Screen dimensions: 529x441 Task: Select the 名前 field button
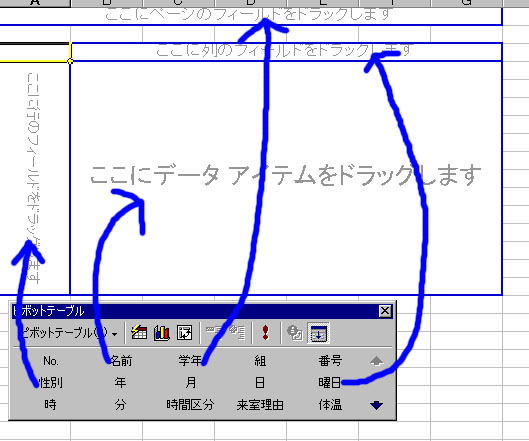point(120,361)
